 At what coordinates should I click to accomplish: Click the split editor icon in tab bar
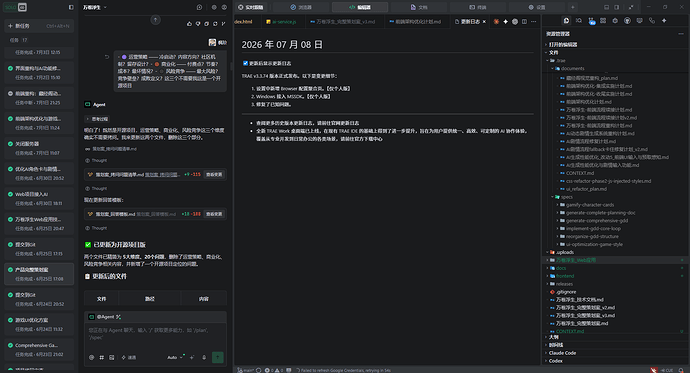(524, 22)
